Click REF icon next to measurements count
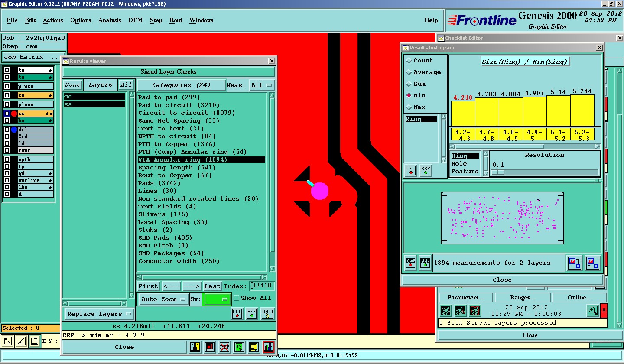 pos(425,263)
